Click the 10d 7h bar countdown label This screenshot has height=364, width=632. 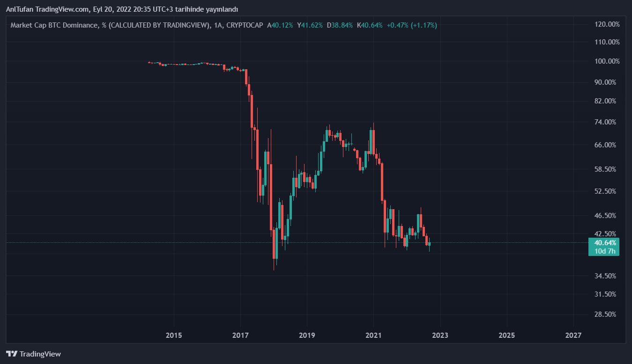click(x=605, y=252)
